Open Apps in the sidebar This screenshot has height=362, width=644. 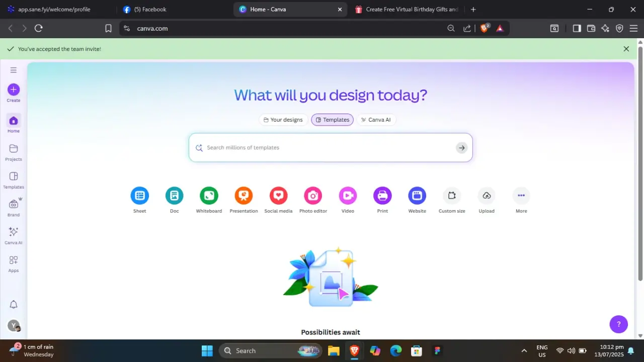[14, 263]
